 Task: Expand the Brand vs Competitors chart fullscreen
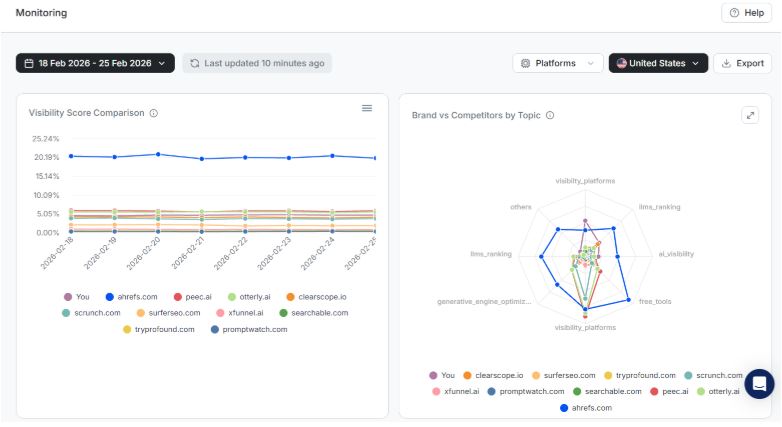750,115
